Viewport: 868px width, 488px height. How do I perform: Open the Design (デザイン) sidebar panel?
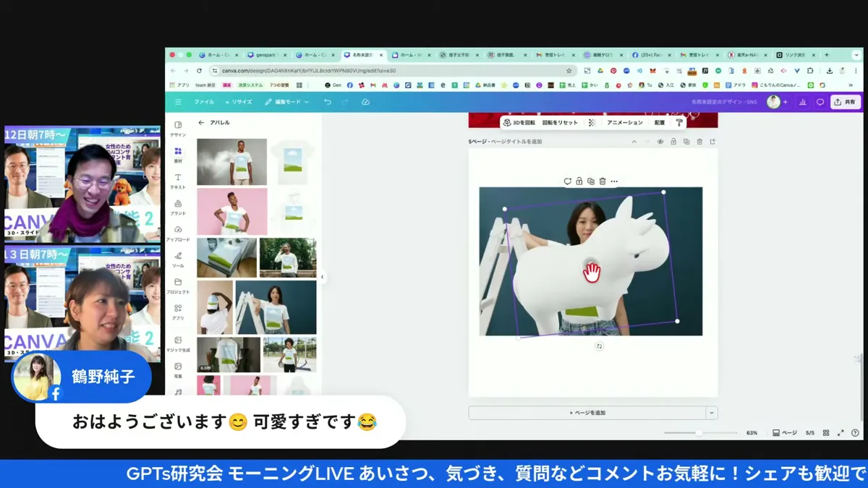[x=178, y=129]
